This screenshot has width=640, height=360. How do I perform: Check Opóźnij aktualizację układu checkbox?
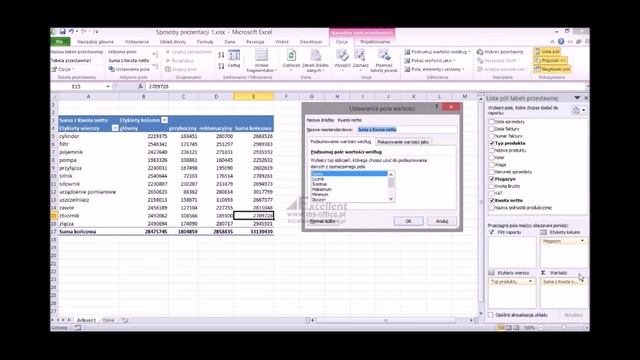click(x=491, y=315)
